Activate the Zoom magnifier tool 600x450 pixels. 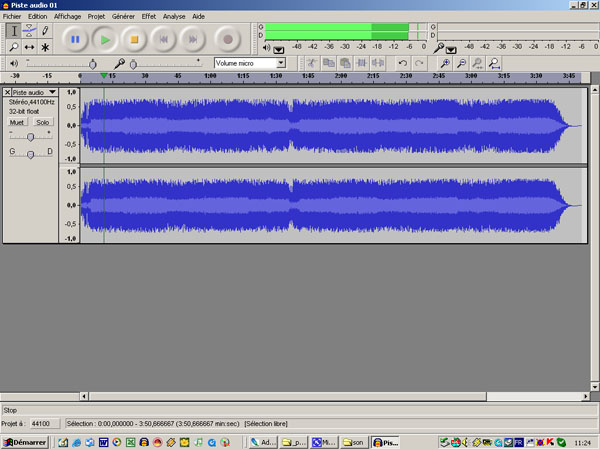pos(13,47)
